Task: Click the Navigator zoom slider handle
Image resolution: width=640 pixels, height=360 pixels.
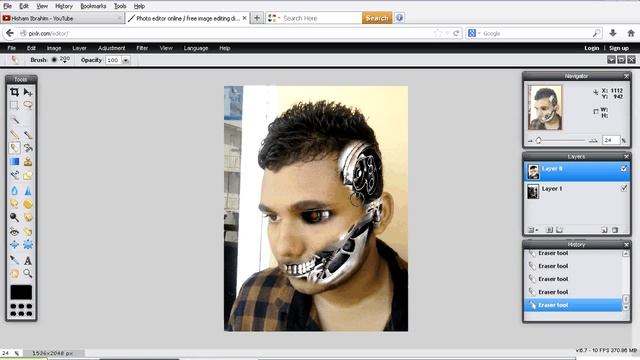Action: coord(538,140)
